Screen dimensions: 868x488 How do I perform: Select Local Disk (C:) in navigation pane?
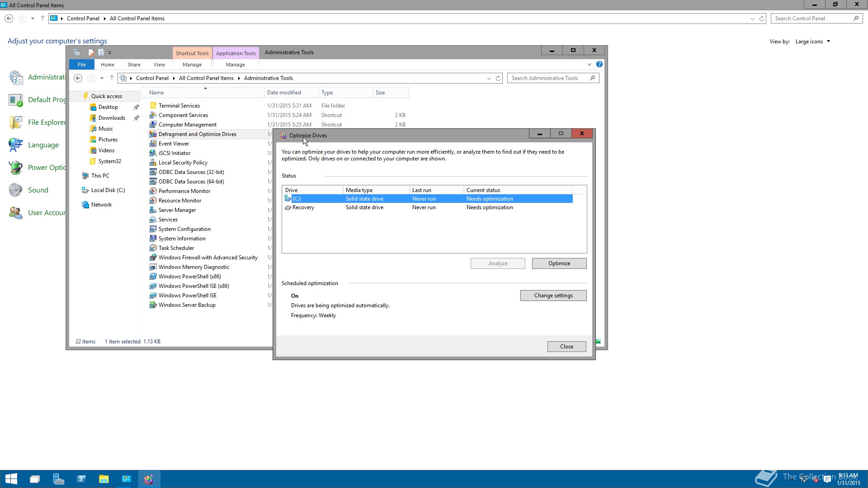coord(108,190)
